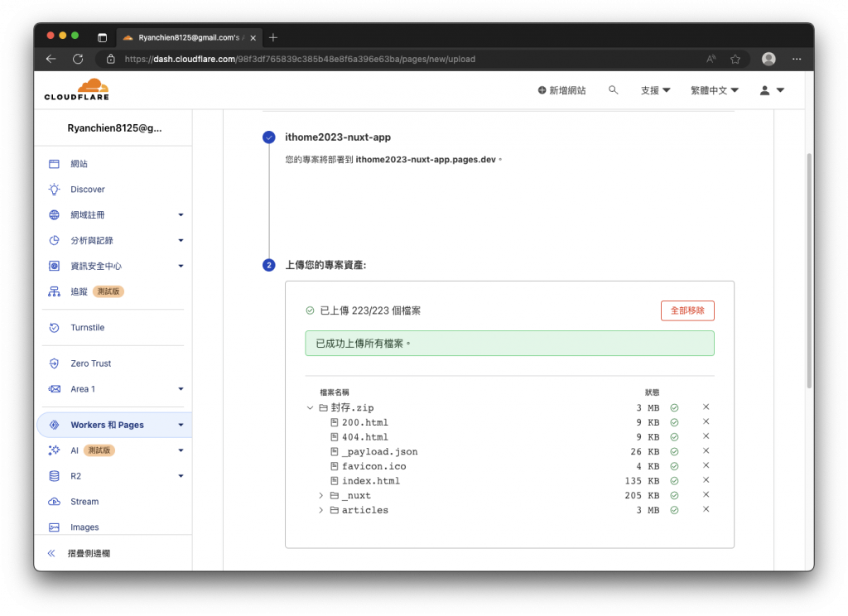Remove 404.html with its X icon
The image size is (848, 616).
706,436
